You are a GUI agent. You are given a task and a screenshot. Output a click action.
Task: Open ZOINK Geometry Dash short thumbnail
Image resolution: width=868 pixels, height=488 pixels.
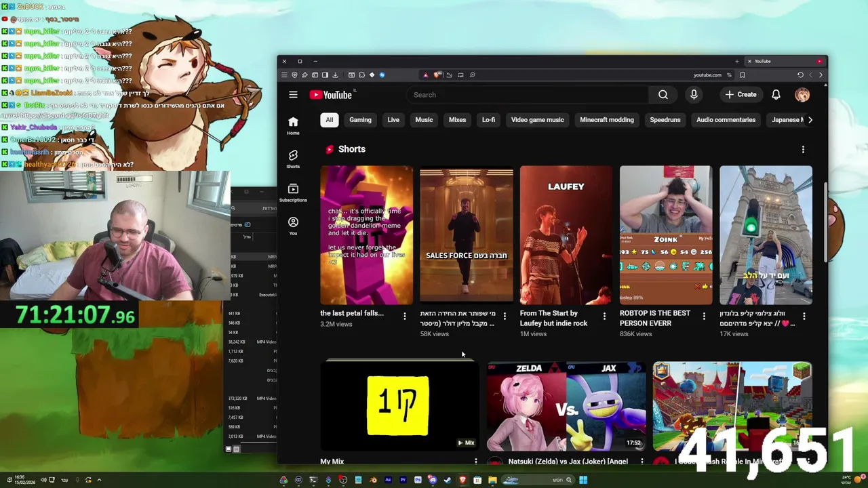pos(666,235)
